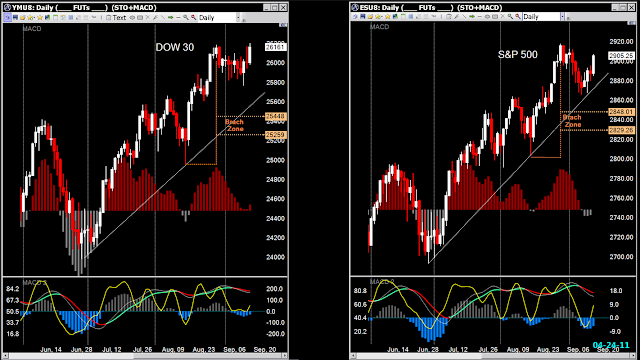Zoom in with green magnifier in ESU8 toolbar

coord(510,17)
